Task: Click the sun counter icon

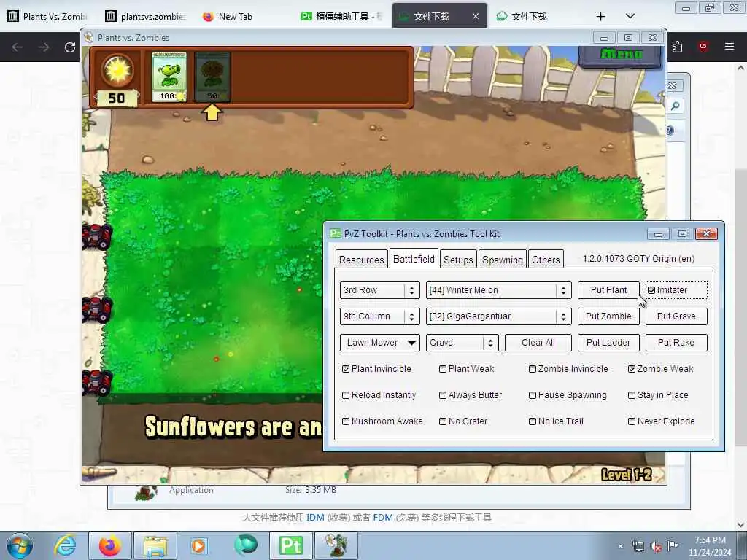Action: pyautogui.click(x=117, y=70)
